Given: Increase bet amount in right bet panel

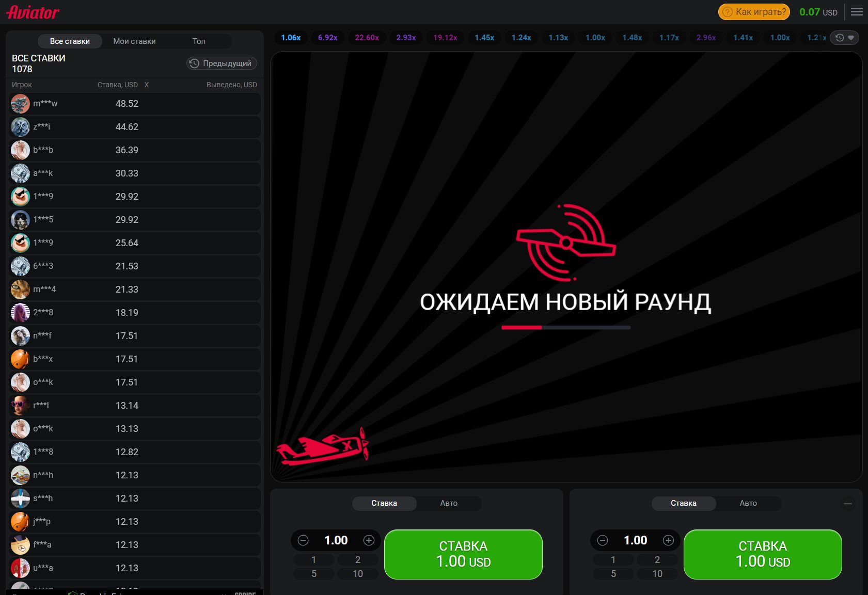Looking at the screenshot, I should click(668, 540).
